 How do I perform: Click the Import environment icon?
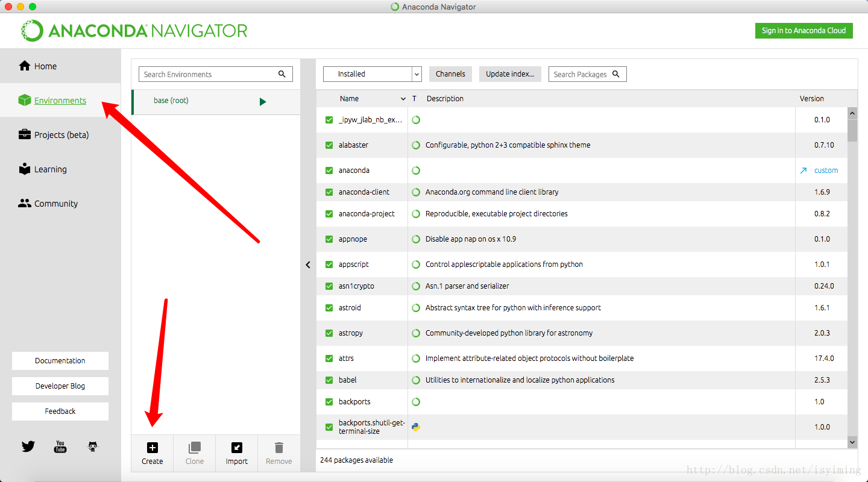(x=237, y=448)
